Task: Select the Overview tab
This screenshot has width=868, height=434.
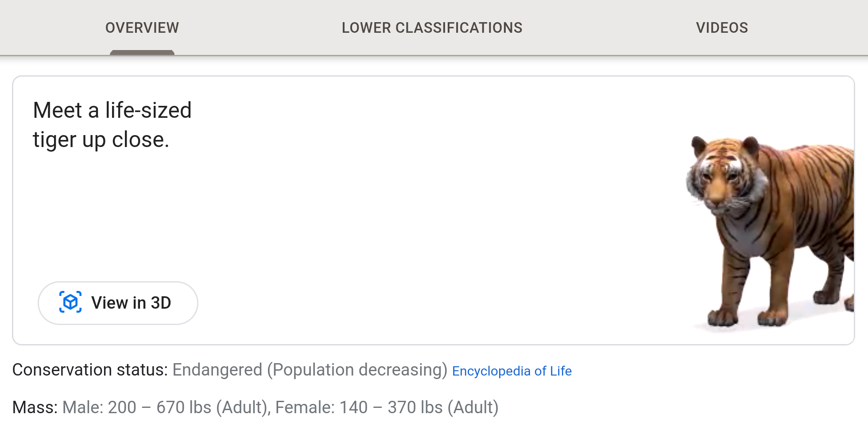Action: (x=142, y=27)
